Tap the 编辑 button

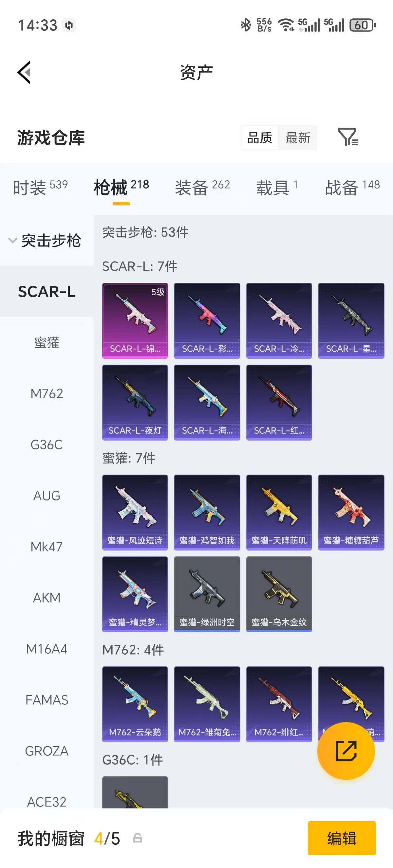coord(342,838)
